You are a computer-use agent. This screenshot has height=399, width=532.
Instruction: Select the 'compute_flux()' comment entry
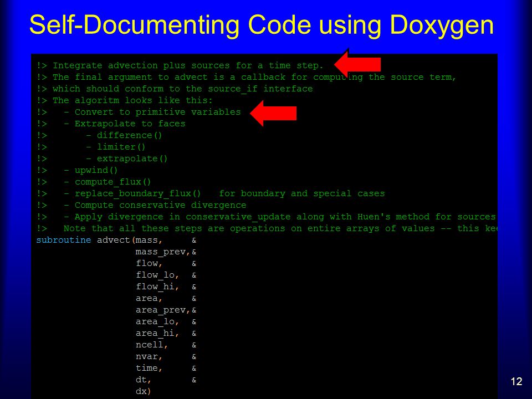pyautogui.click(x=112, y=182)
